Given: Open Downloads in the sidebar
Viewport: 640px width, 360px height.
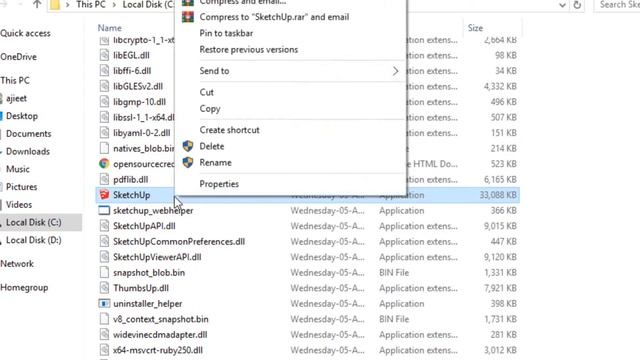Looking at the screenshot, I should pyautogui.click(x=28, y=151).
